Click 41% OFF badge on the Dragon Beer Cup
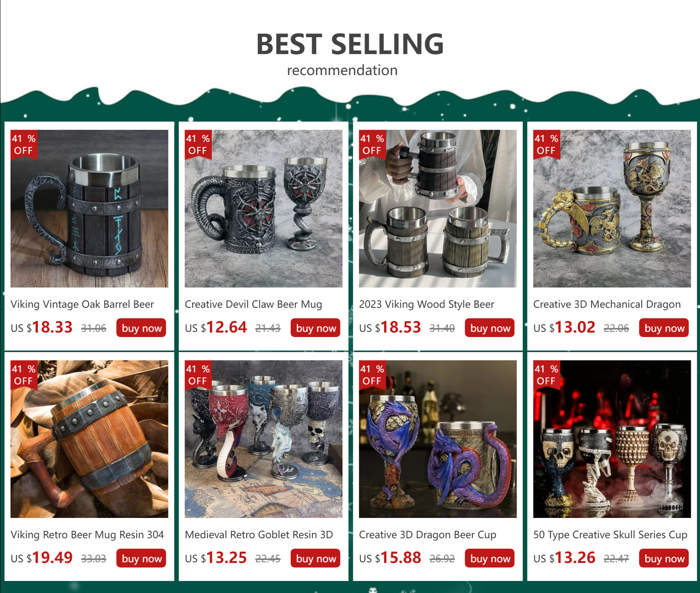This screenshot has height=593, width=700. pos(373,375)
